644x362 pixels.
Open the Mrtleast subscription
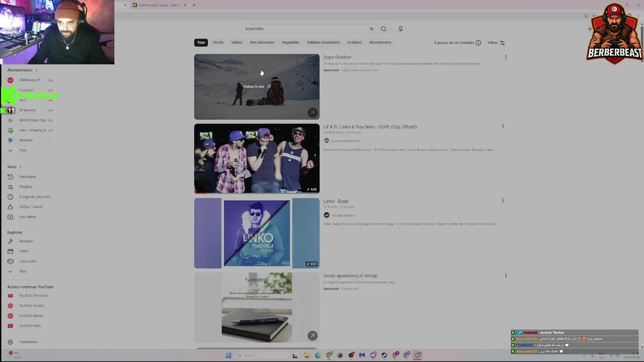pos(26,140)
